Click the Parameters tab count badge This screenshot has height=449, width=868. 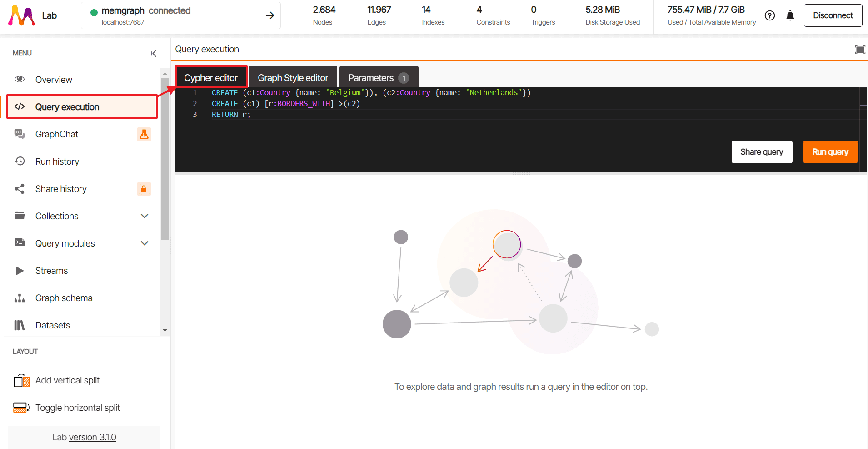tap(404, 78)
